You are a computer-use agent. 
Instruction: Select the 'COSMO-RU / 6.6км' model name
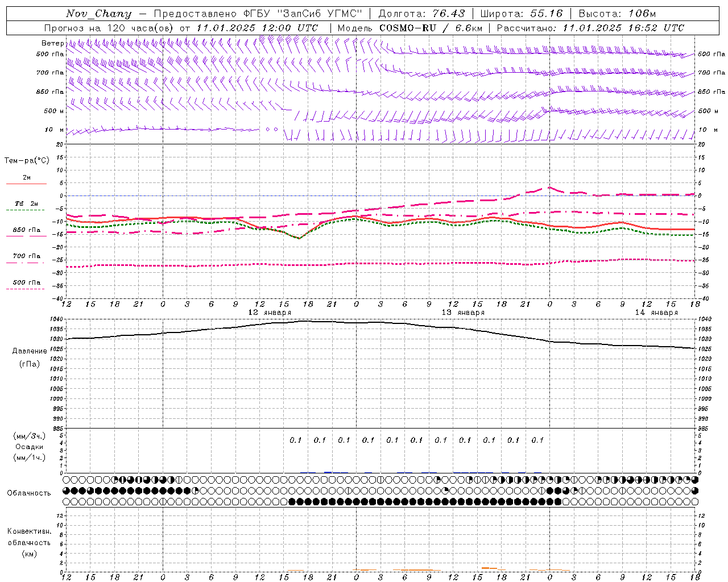[431, 28]
